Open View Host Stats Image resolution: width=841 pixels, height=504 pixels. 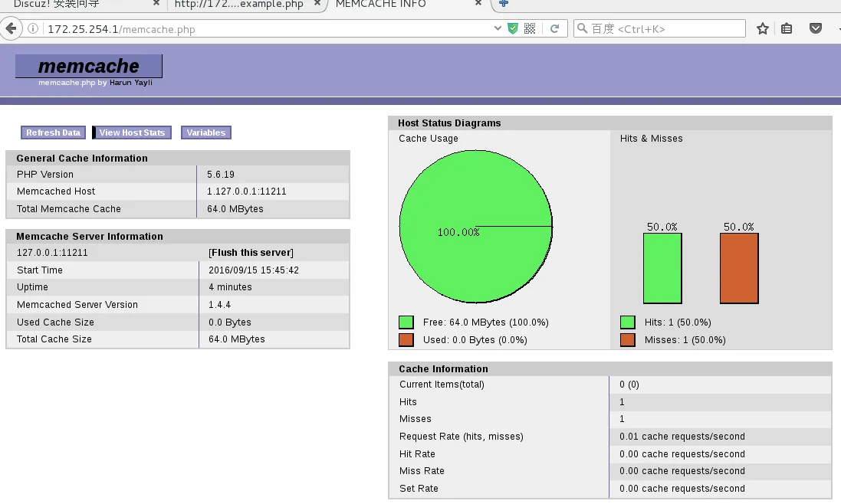[132, 133]
